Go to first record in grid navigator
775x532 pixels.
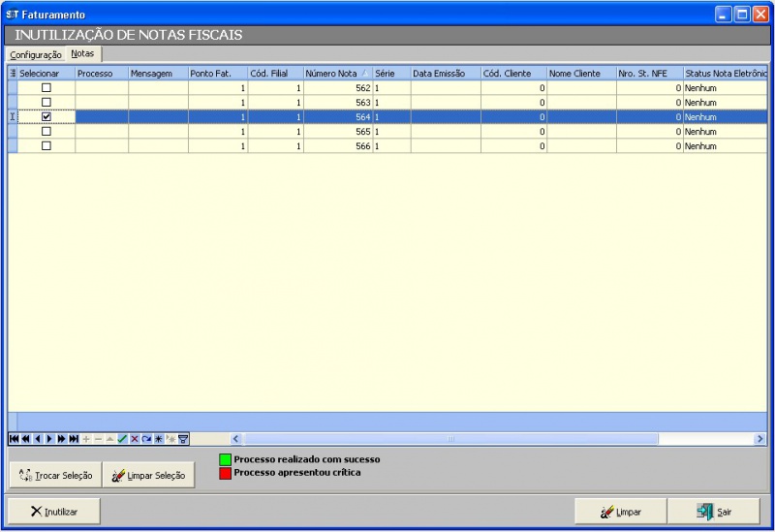pos(14,439)
